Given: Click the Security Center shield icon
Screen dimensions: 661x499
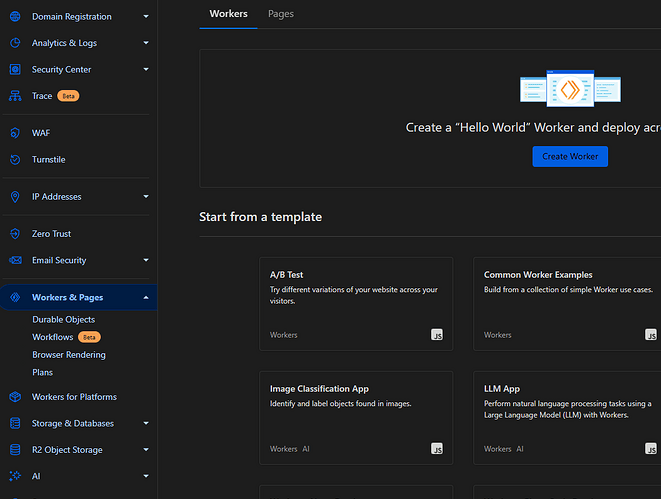Looking at the screenshot, I should pyautogui.click(x=15, y=70).
